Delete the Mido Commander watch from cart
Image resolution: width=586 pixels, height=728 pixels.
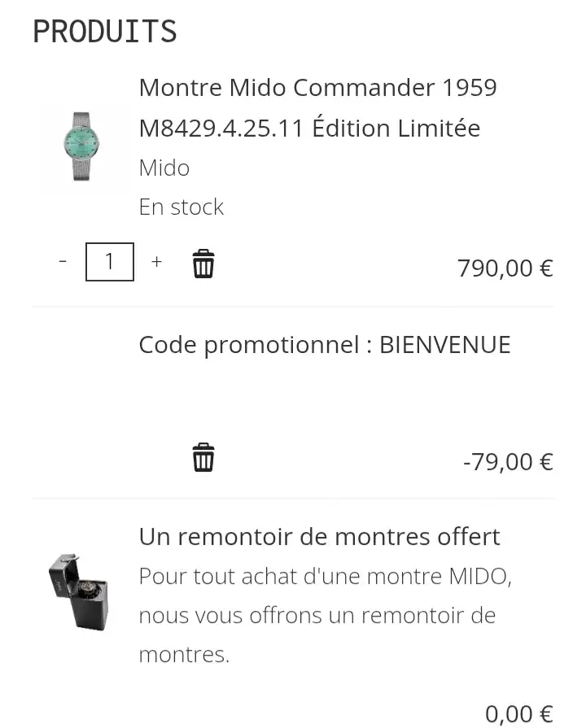[203, 264]
